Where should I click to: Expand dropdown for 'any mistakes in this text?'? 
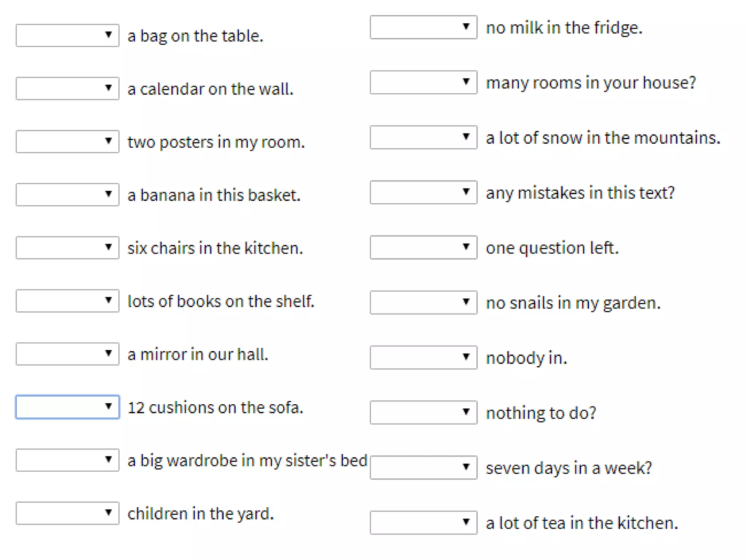(423, 192)
